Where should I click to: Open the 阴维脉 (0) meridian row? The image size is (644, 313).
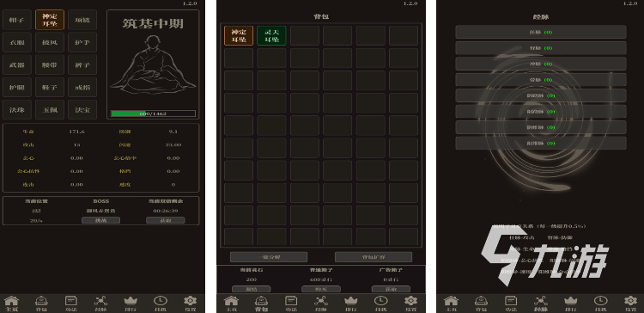tap(541, 127)
